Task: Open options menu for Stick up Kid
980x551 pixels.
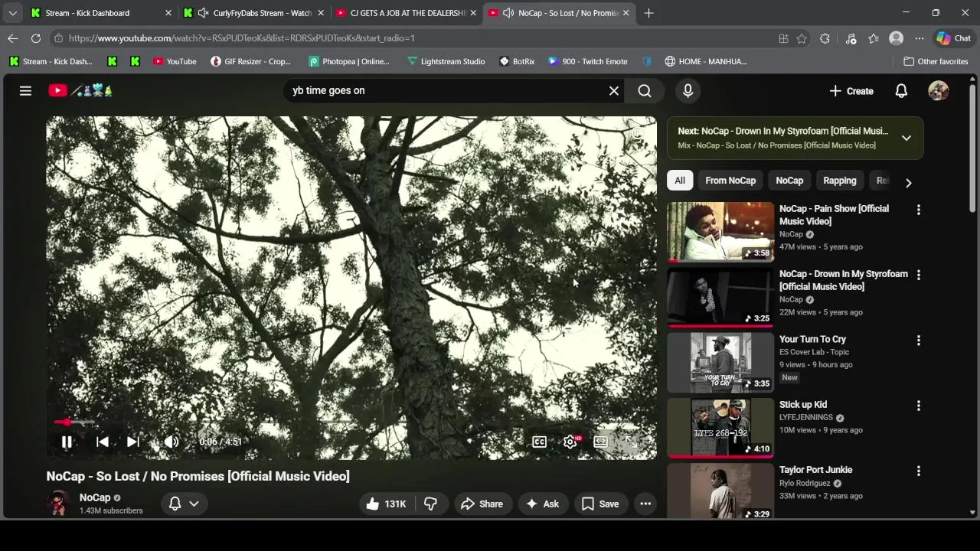Action: tap(919, 406)
